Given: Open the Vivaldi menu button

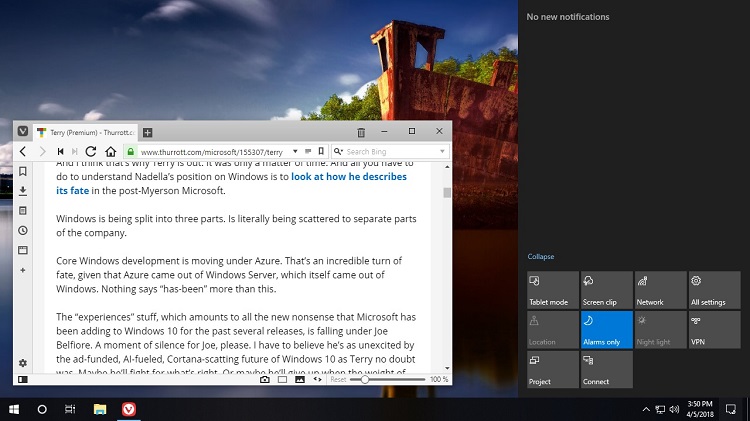Looking at the screenshot, I should pyautogui.click(x=23, y=132).
